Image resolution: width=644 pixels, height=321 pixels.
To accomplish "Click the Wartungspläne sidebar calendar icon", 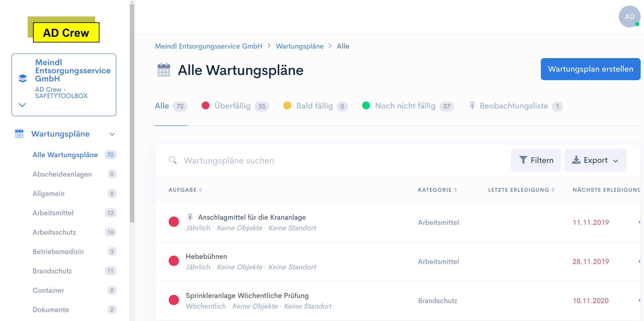I will (19, 134).
